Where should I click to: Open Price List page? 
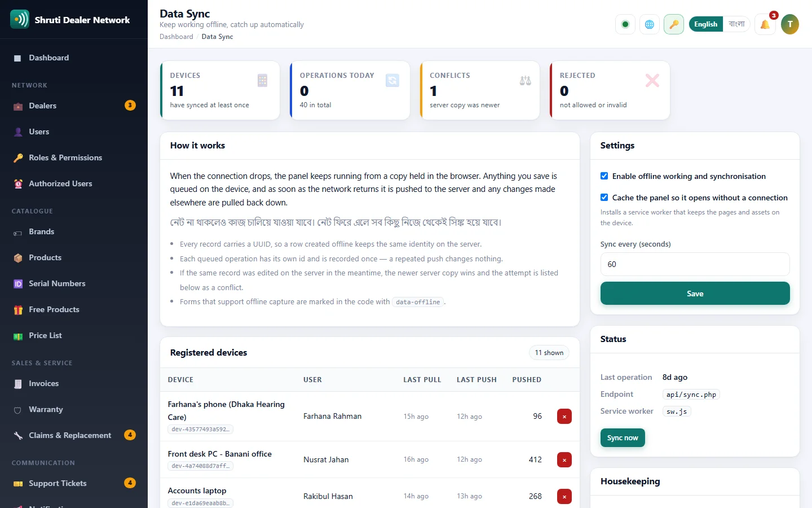pyautogui.click(x=74, y=336)
